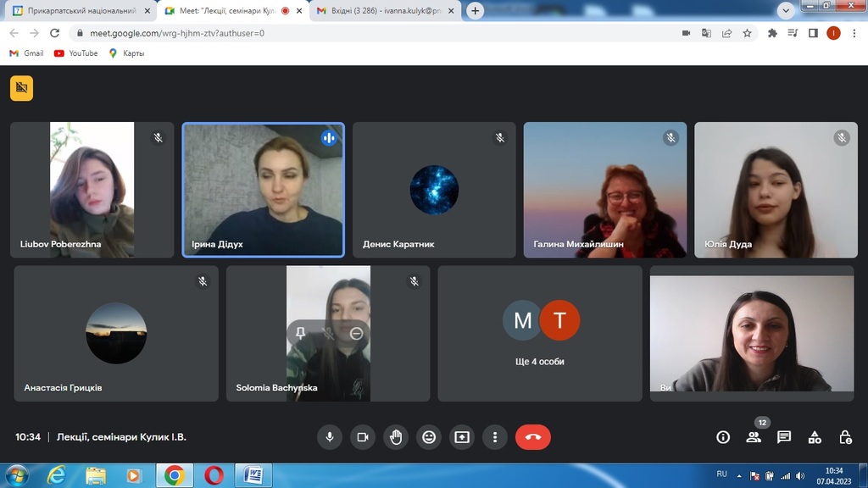End the call with red hang-up button
Viewport: 868px width, 488px height.
tap(532, 437)
